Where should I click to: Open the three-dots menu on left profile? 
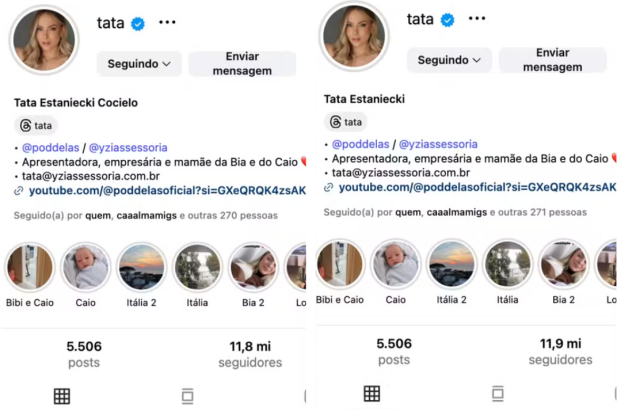(x=167, y=22)
